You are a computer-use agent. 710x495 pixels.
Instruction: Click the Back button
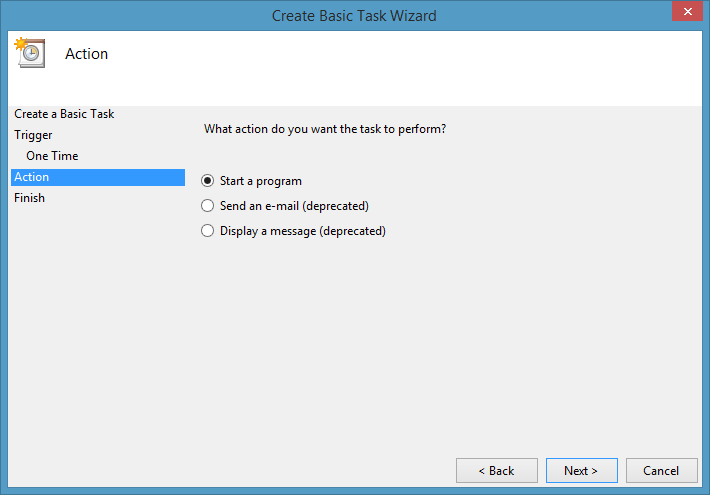point(496,471)
